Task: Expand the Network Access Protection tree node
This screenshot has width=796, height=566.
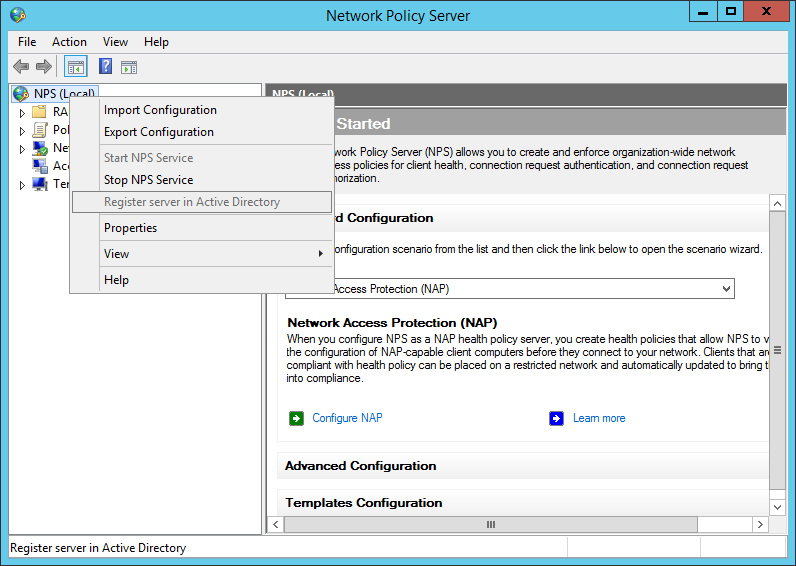Action: (x=22, y=149)
